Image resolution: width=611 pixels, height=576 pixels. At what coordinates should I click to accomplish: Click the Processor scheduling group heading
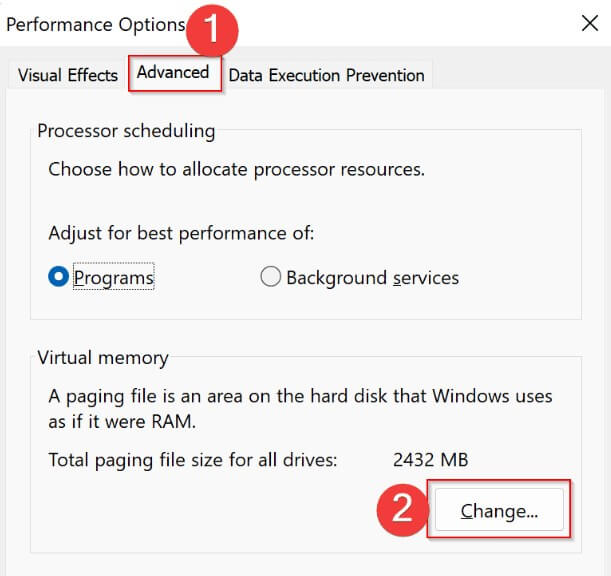[x=126, y=131]
